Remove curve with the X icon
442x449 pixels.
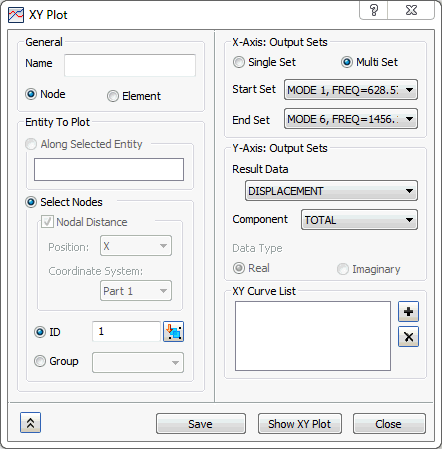[408, 337]
